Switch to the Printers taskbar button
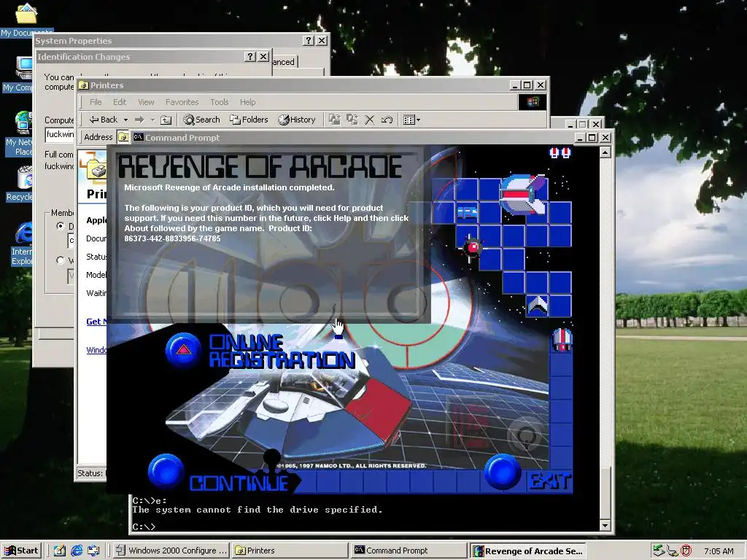747x560 pixels. (290, 551)
